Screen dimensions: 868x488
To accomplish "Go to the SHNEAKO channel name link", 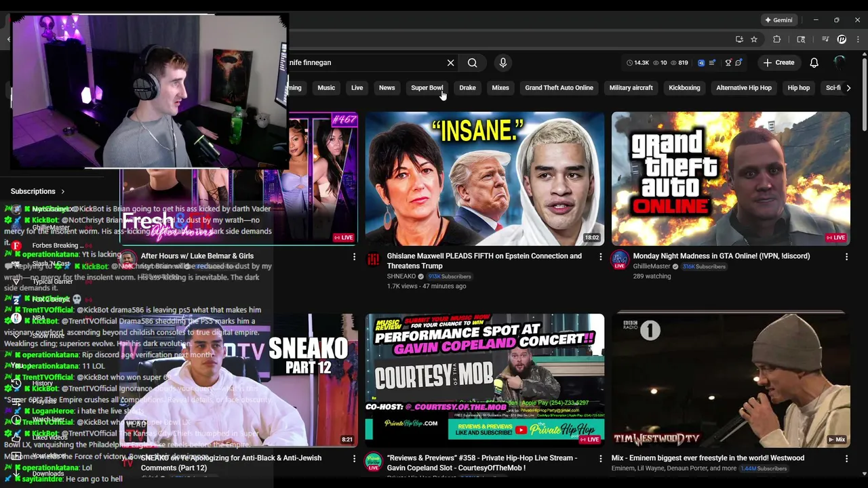I will point(401,277).
